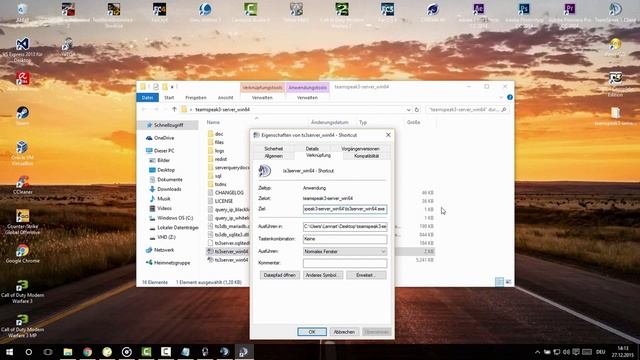Click in the Tastenkombination field
The height and width of the screenshot is (360, 640).
point(345,239)
